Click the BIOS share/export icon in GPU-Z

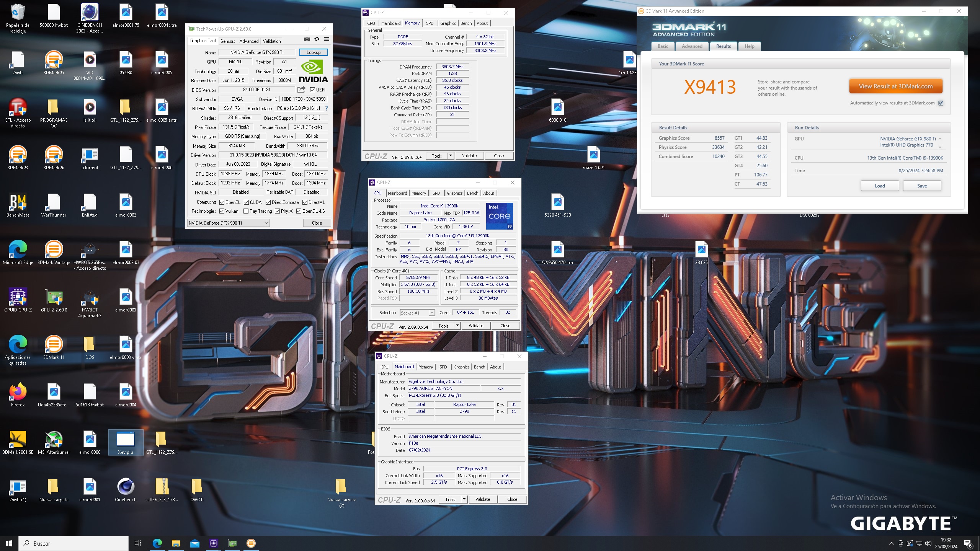coord(302,90)
